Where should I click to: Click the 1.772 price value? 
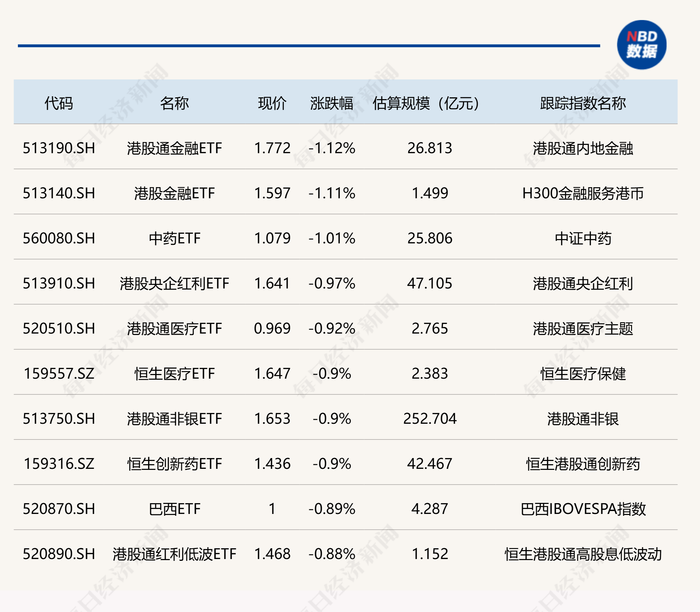coord(272,148)
